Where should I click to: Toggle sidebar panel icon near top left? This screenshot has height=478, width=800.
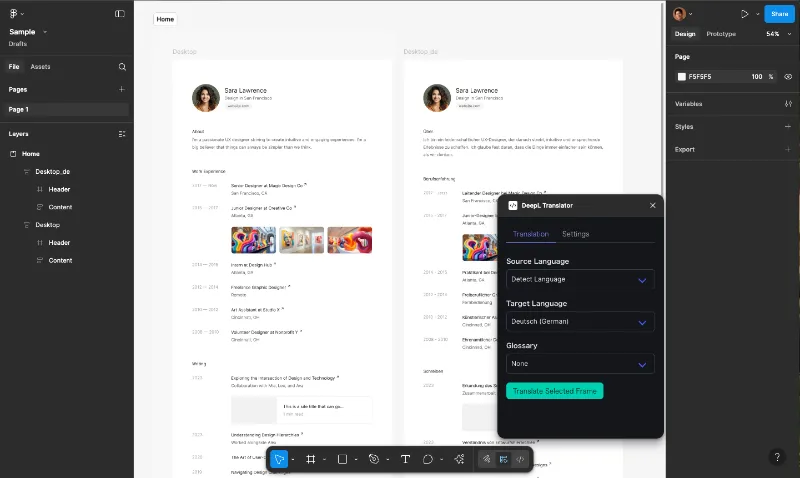click(120, 14)
